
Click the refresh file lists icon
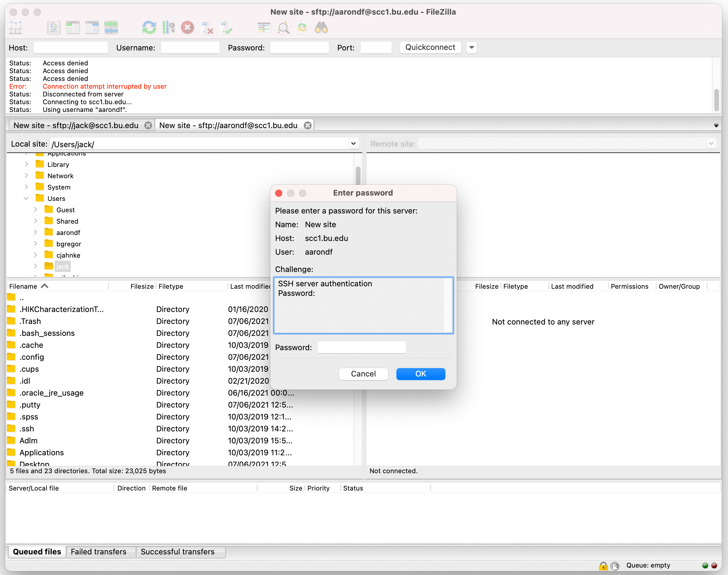[149, 27]
